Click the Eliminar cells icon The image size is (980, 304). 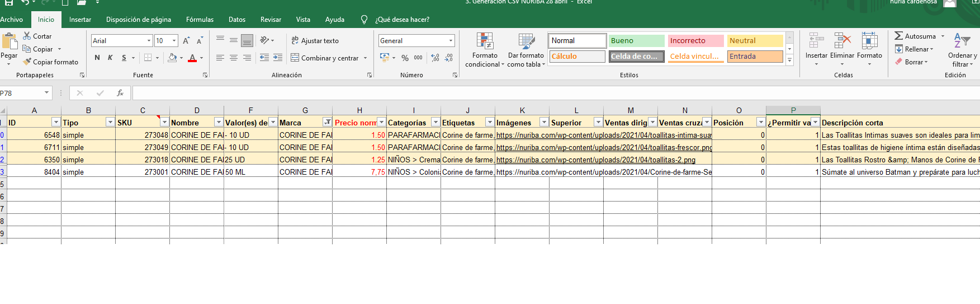pyautogui.click(x=842, y=41)
